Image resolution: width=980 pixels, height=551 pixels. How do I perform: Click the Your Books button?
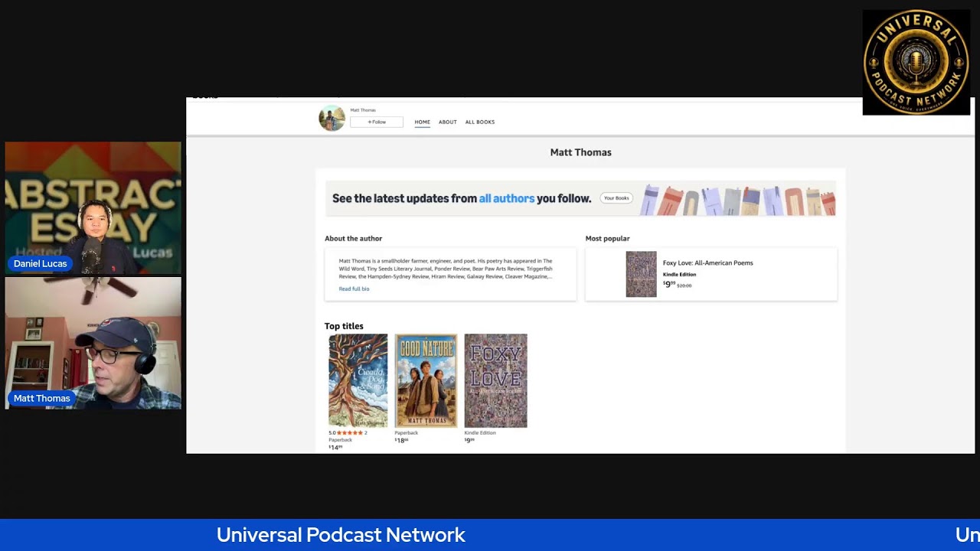point(616,198)
